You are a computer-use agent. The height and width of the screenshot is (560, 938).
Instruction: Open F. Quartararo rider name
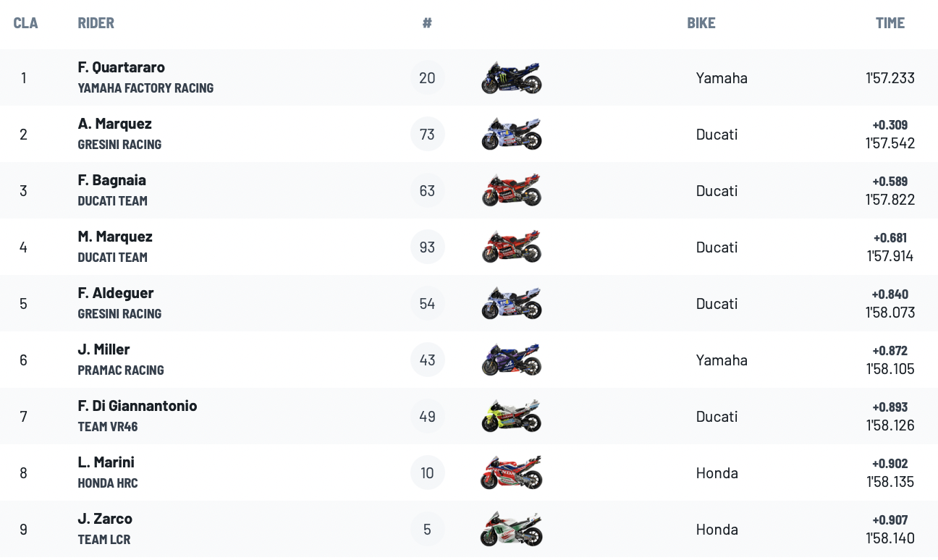[x=122, y=67]
